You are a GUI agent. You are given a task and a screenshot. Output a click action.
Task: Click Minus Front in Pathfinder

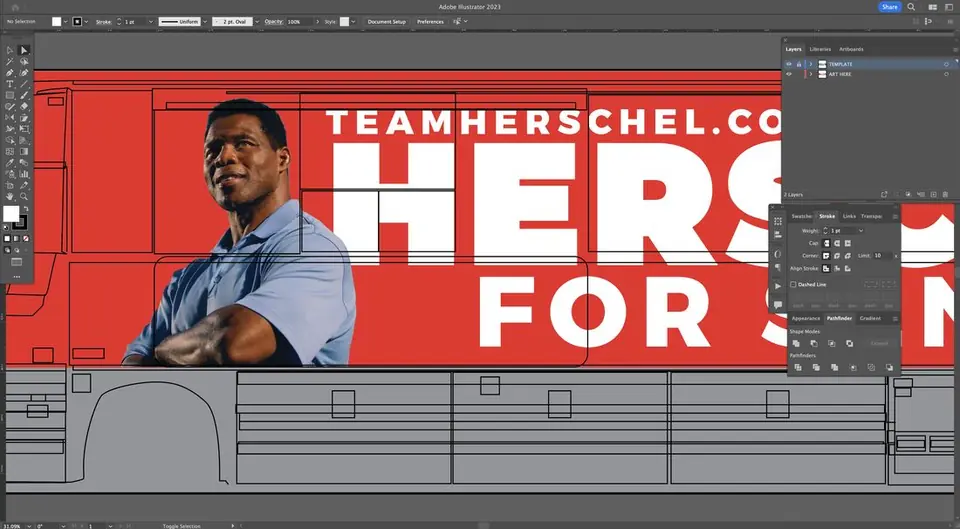(814, 343)
